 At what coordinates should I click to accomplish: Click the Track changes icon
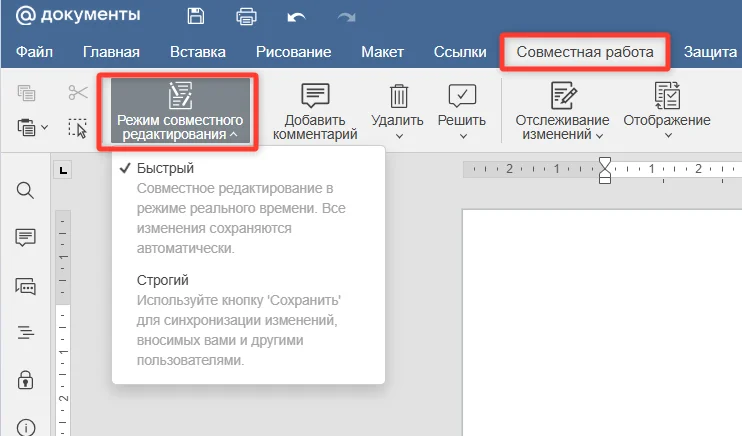(563, 96)
